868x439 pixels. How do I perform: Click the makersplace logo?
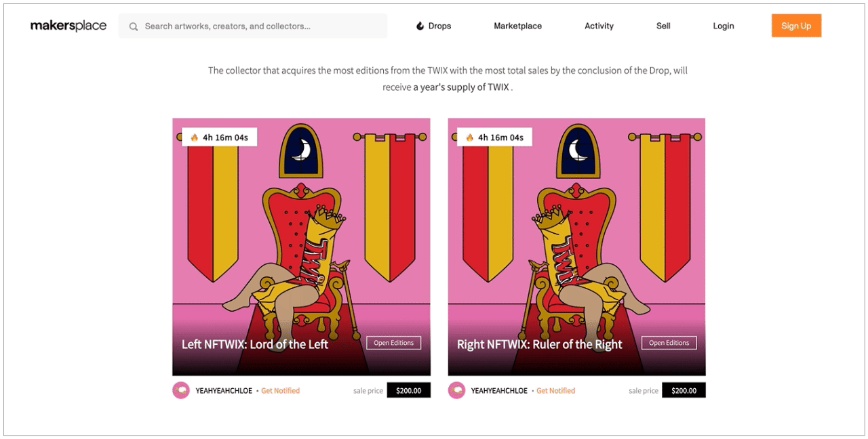[68, 26]
